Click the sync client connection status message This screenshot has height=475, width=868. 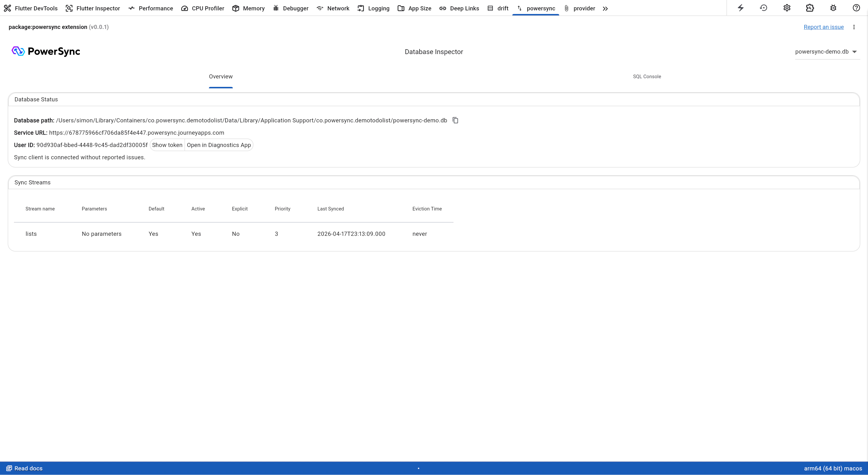click(80, 157)
